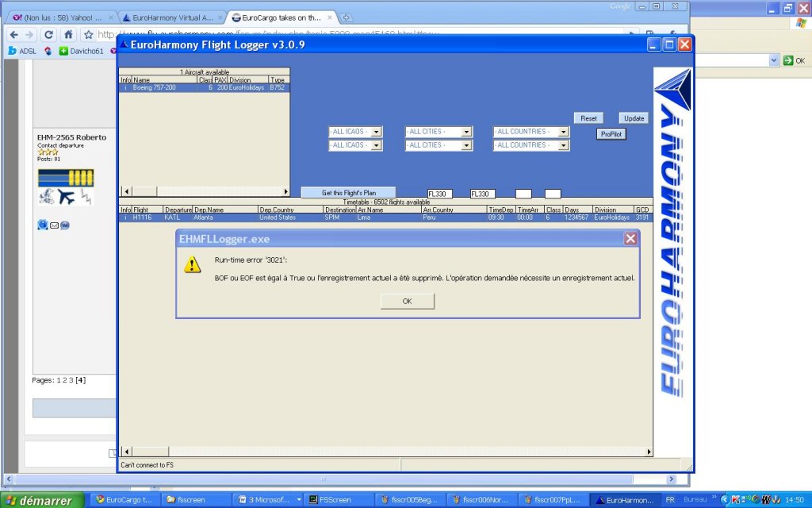Viewport: 812px width, 508px height.
Task: Click Get this Flight's Plan
Action: [347, 193]
